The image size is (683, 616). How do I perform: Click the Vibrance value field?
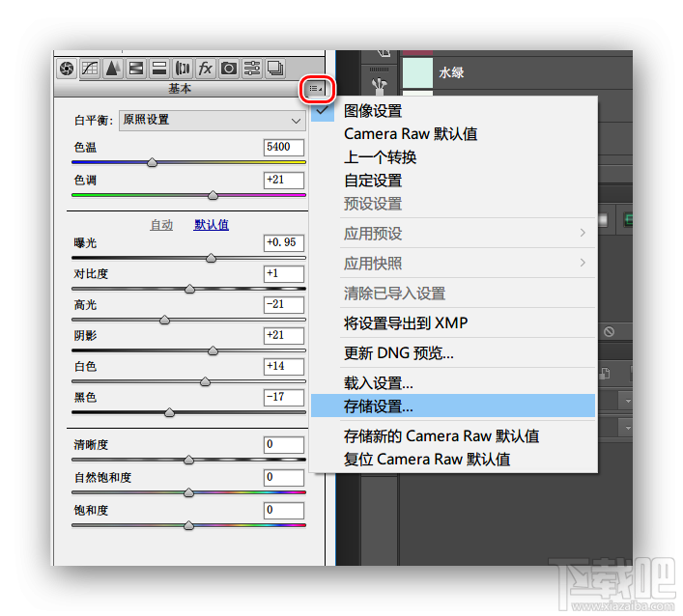284,478
